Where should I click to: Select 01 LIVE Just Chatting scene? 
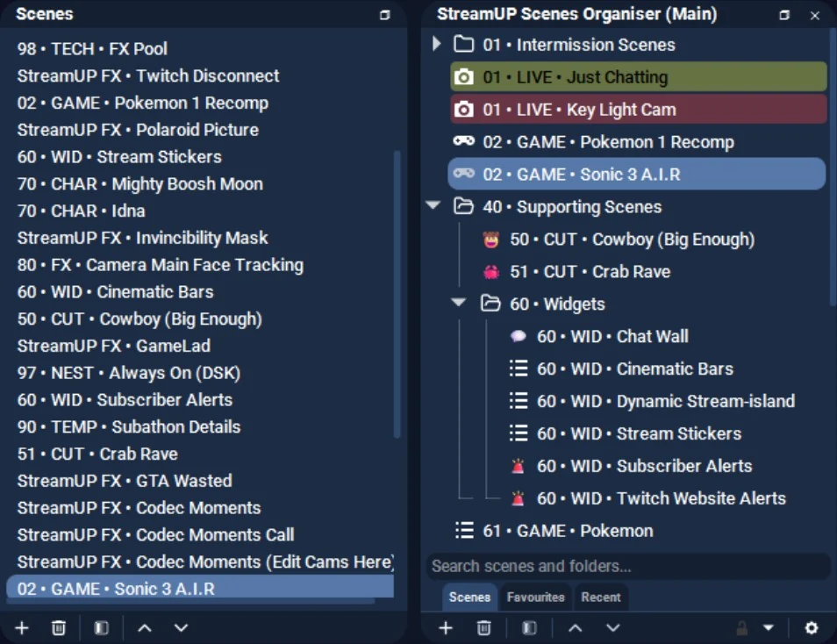pos(639,77)
